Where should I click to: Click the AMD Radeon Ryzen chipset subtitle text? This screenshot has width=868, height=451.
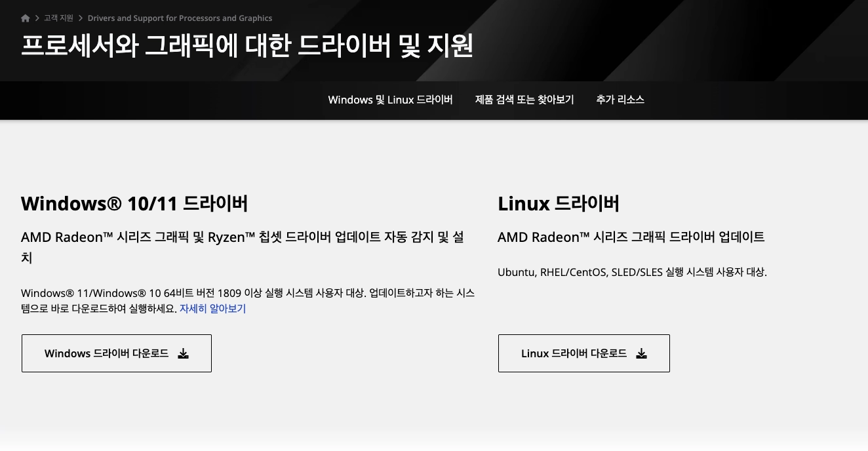click(x=243, y=246)
